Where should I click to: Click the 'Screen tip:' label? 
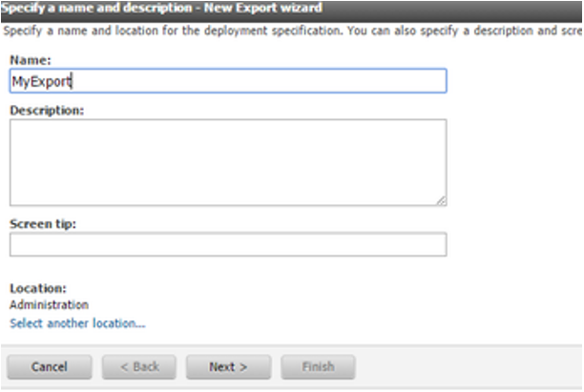tap(43, 224)
